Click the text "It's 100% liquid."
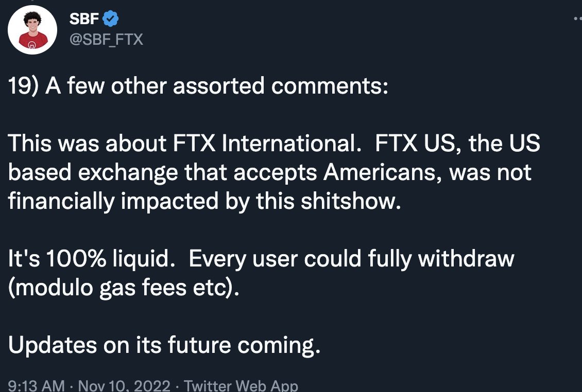The image size is (582, 392). 89,259
